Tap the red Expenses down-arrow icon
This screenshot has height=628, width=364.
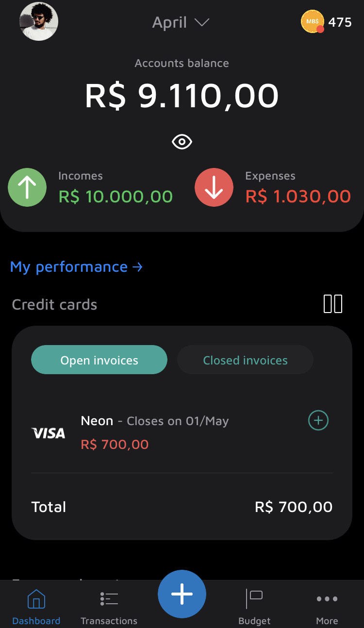click(x=214, y=187)
